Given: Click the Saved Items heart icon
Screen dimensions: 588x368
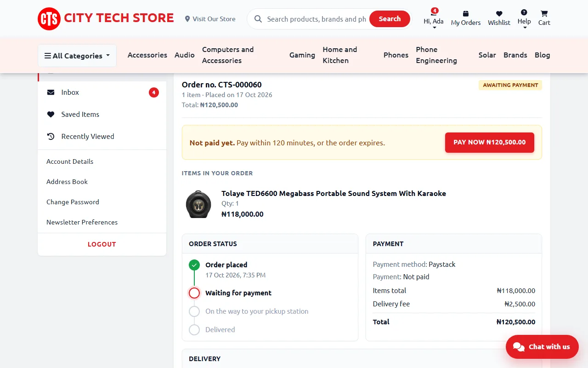Looking at the screenshot, I should (x=51, y=115).
